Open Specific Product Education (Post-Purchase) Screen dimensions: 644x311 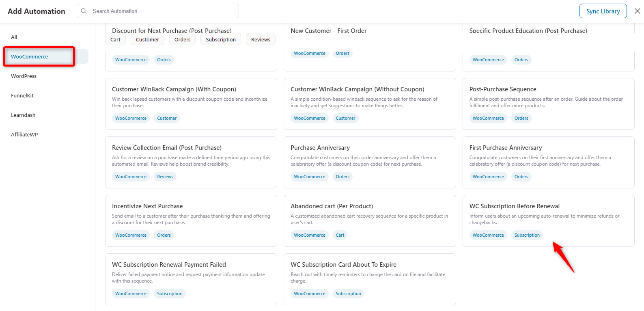coord(528,30)
